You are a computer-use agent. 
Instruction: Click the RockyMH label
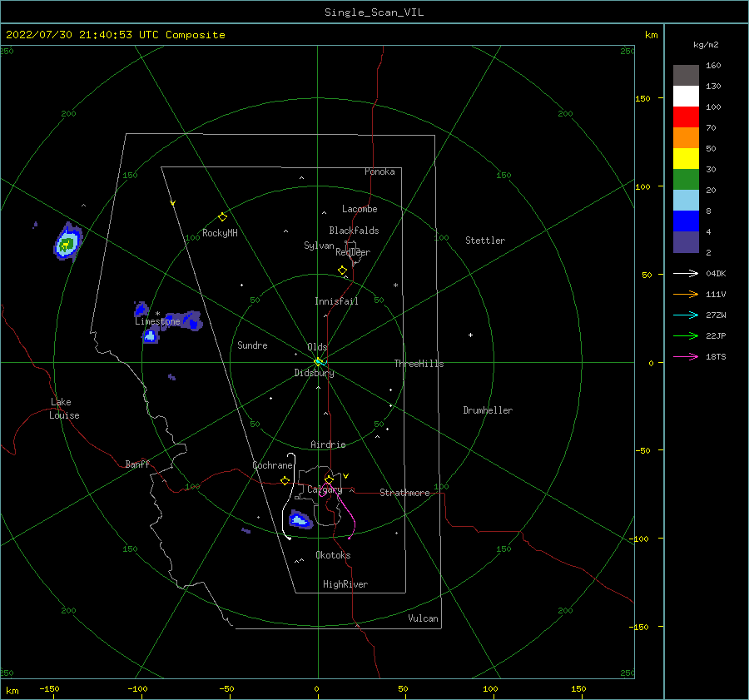tap(220, 233)
